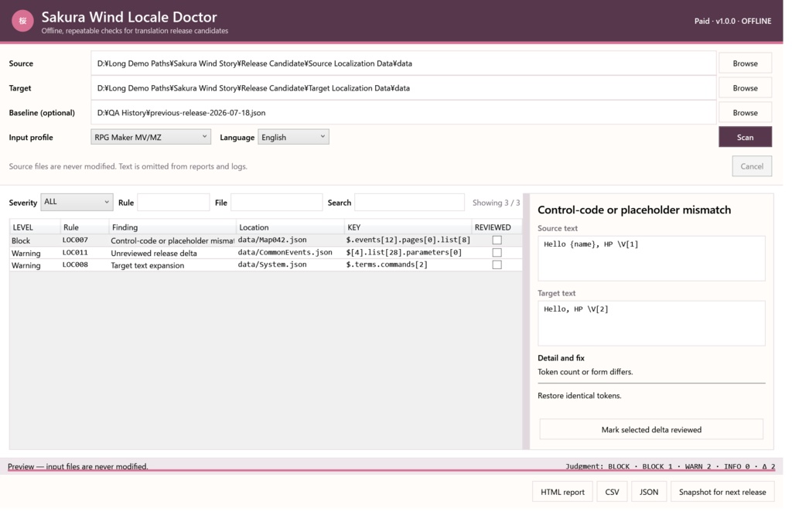Sort by Rule column header

tap(84, 227)
